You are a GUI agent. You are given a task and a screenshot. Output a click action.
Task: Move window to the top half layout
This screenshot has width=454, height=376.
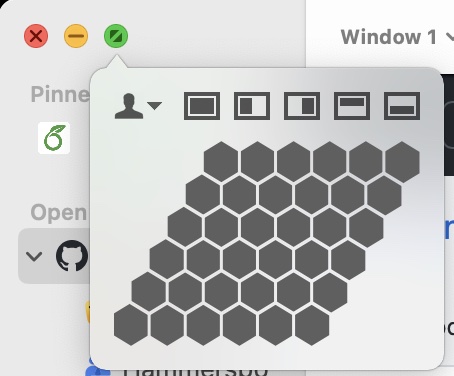352,106
